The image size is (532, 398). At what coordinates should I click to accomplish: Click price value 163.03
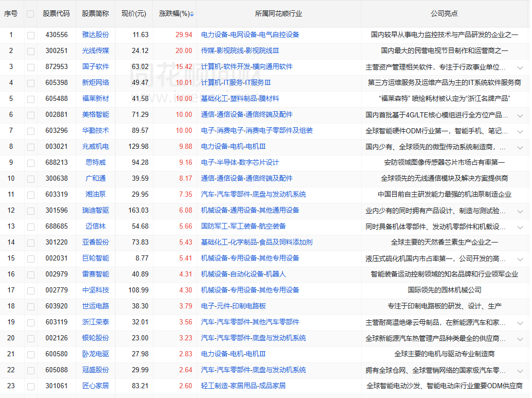[138, 210]
